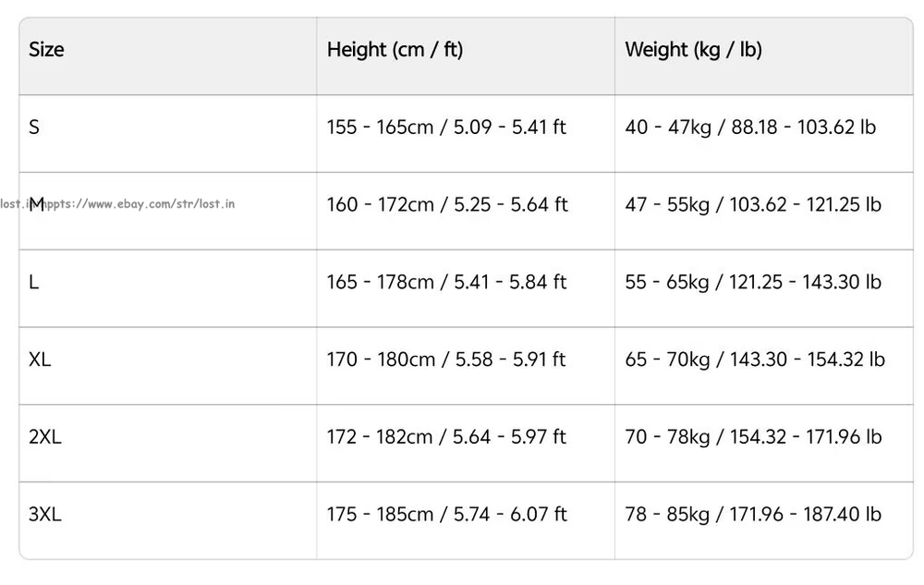
Task: Click the Weight (kg / lb) header
Action: coord(693,50)
